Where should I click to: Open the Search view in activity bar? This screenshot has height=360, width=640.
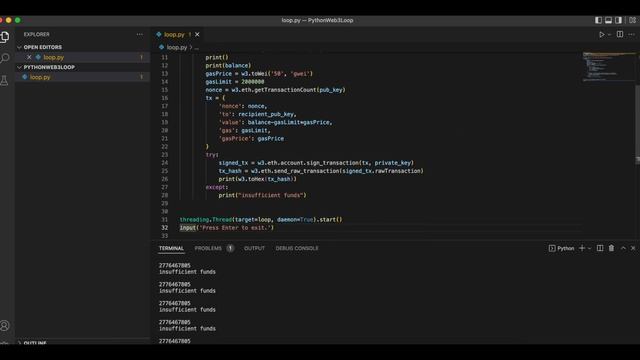(x=4, y=58)
